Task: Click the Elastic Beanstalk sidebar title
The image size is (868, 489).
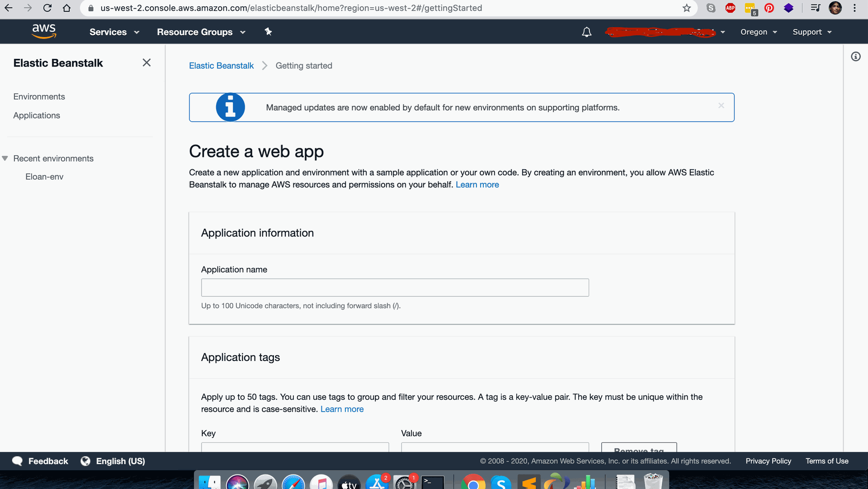Action: click(x=58, y=63)
